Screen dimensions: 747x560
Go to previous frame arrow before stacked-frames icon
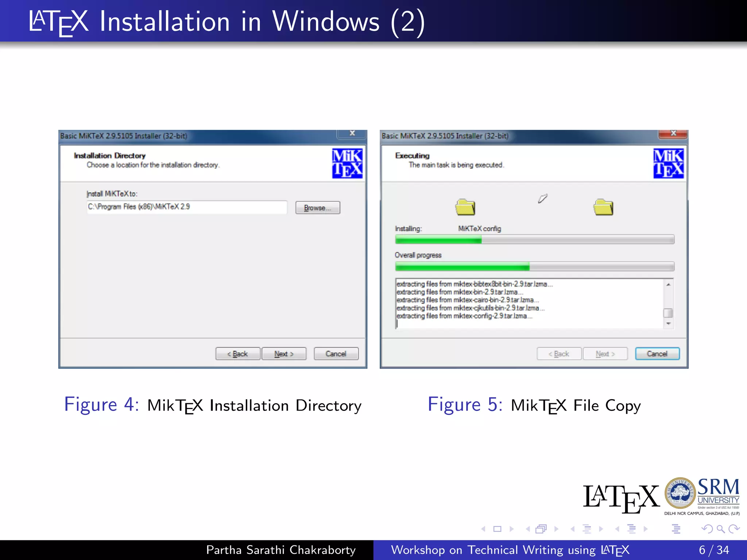click(528, 529)
